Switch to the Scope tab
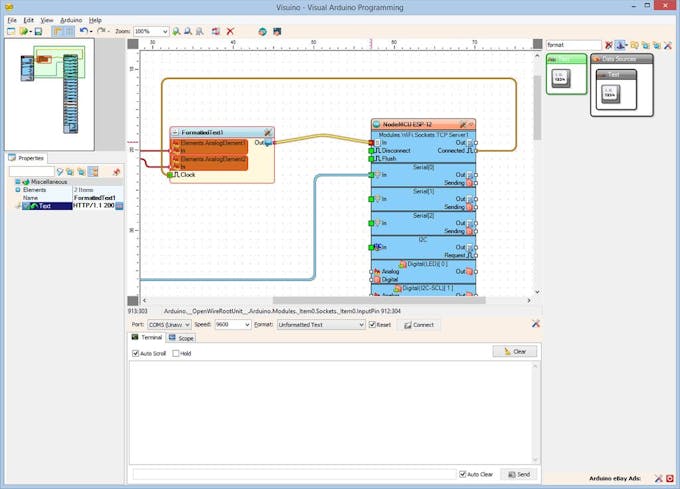The height and width of the screenshot is (489, 680). tap(182, 338)
